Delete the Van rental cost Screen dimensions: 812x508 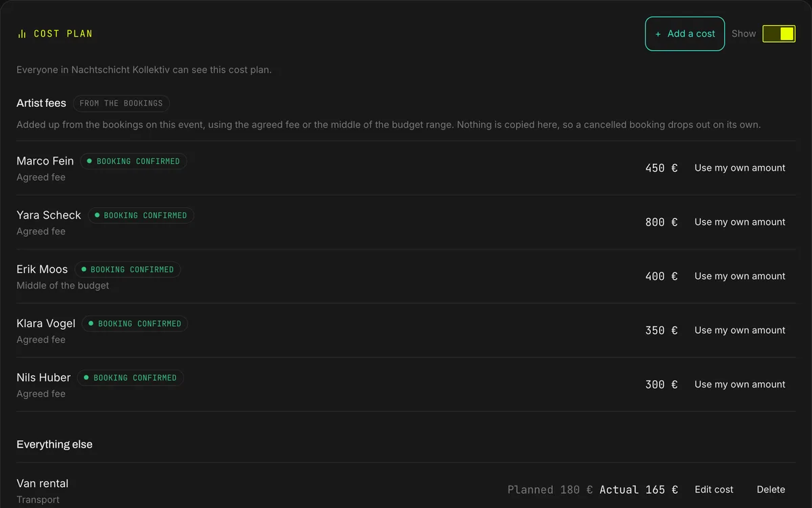click(771, 490)
